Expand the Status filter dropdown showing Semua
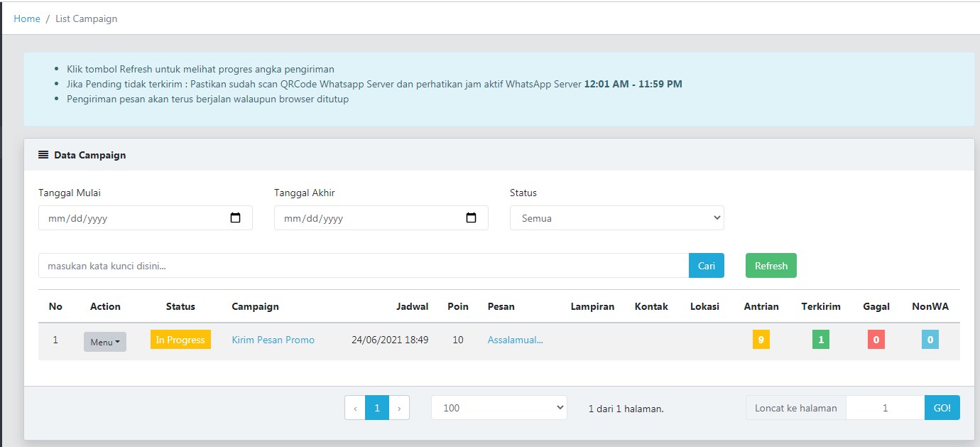This screenshot has width=980, height=447. point(616,218)
